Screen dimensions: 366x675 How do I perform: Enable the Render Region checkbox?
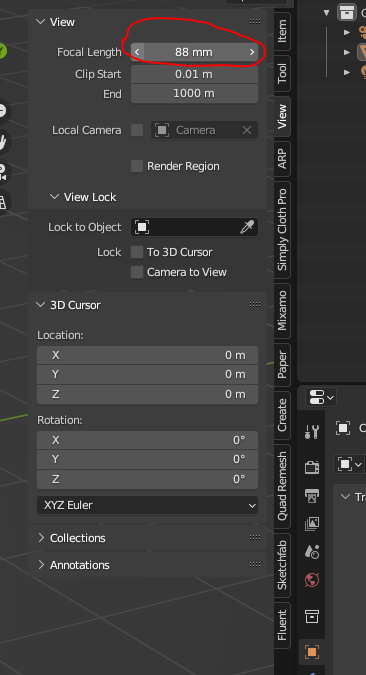tap(137, 166)
